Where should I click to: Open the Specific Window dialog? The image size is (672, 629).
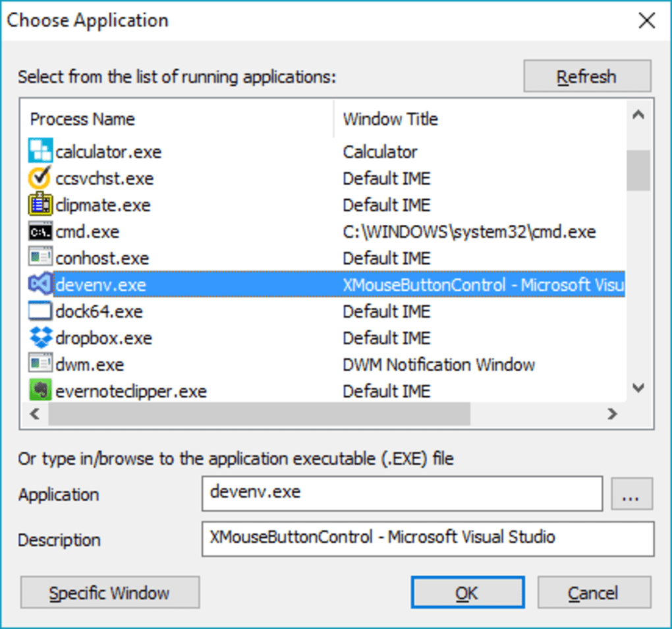coord(109,592)
